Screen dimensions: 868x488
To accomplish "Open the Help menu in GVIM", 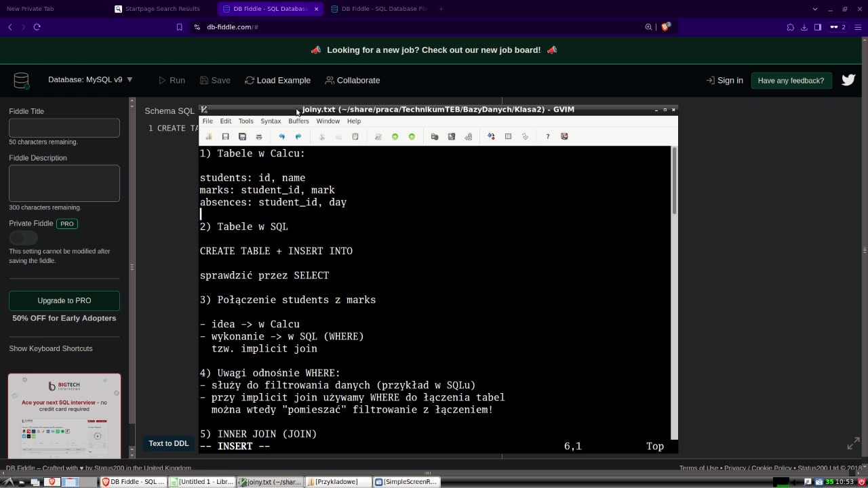I will [354, 121].
